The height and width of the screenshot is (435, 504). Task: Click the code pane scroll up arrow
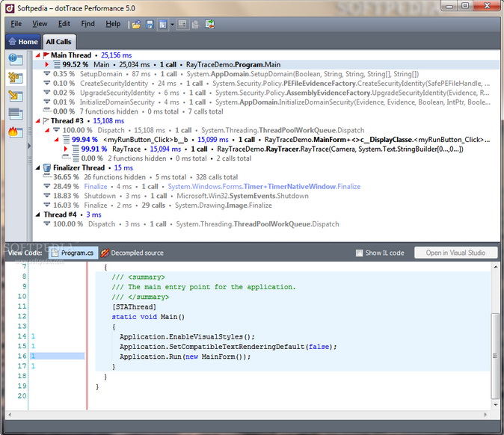click(495, 268)
